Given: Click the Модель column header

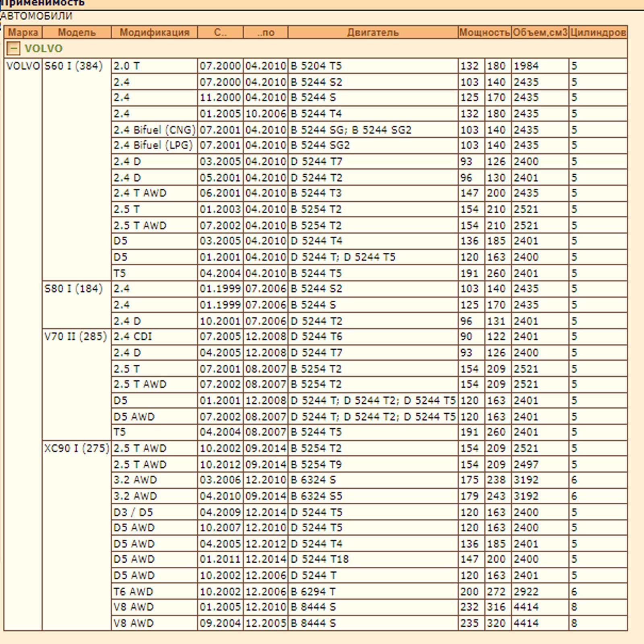Looking at the screenshot, I should 76,32.
